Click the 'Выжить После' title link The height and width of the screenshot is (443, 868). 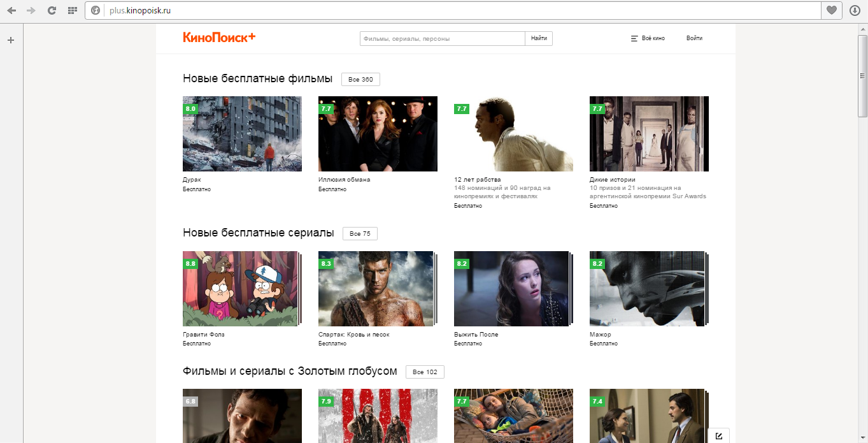point(476,335)
